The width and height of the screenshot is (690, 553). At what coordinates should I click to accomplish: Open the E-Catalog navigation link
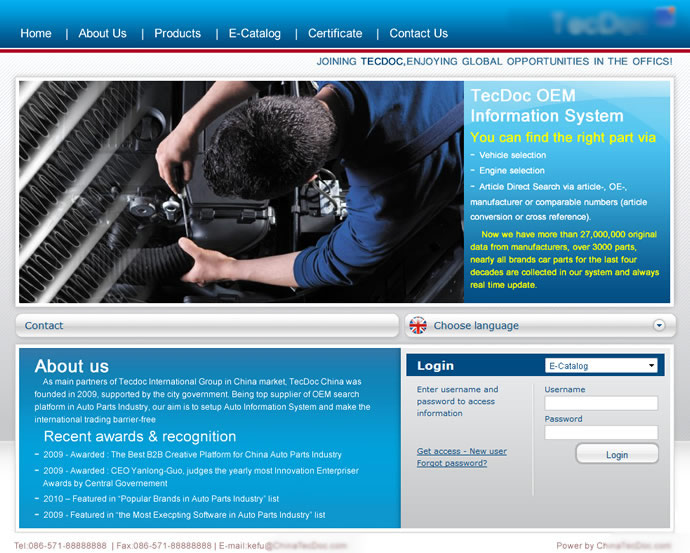tap(255, 33)
